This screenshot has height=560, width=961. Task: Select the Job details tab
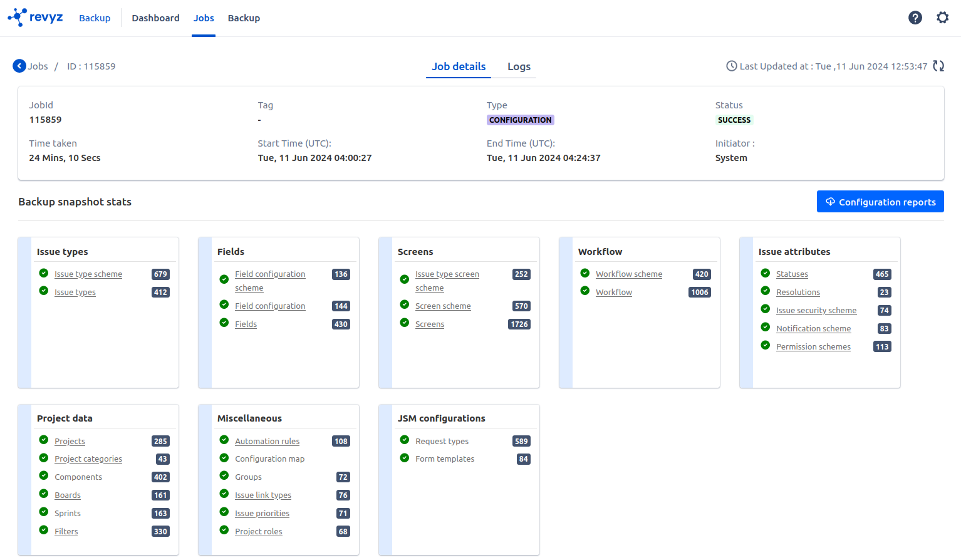[x=459, y=66]
